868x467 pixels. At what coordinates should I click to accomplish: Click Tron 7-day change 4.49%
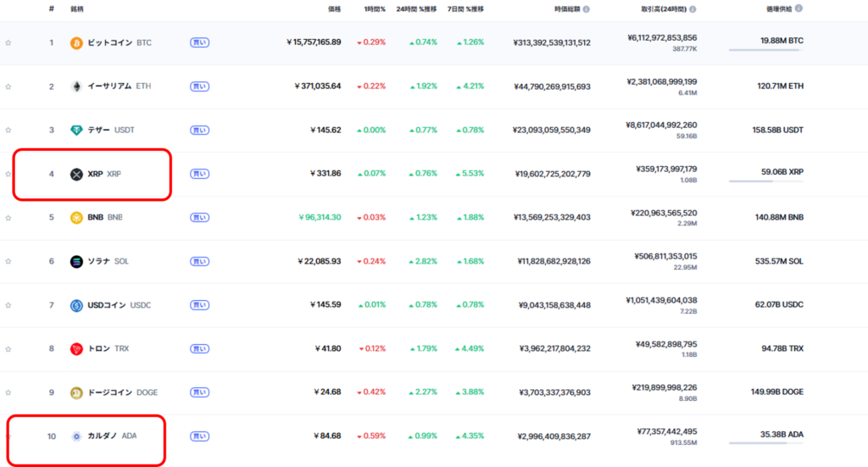tap(470, 348)
